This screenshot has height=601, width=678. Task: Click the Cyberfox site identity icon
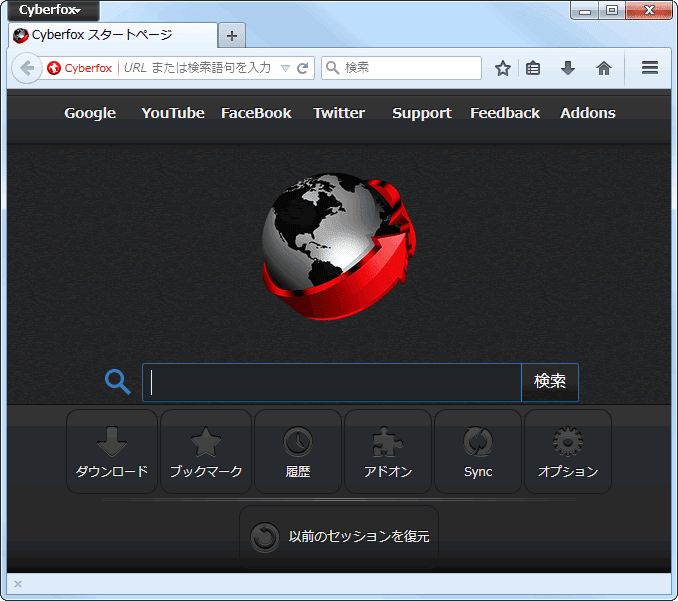pos(54,68)
